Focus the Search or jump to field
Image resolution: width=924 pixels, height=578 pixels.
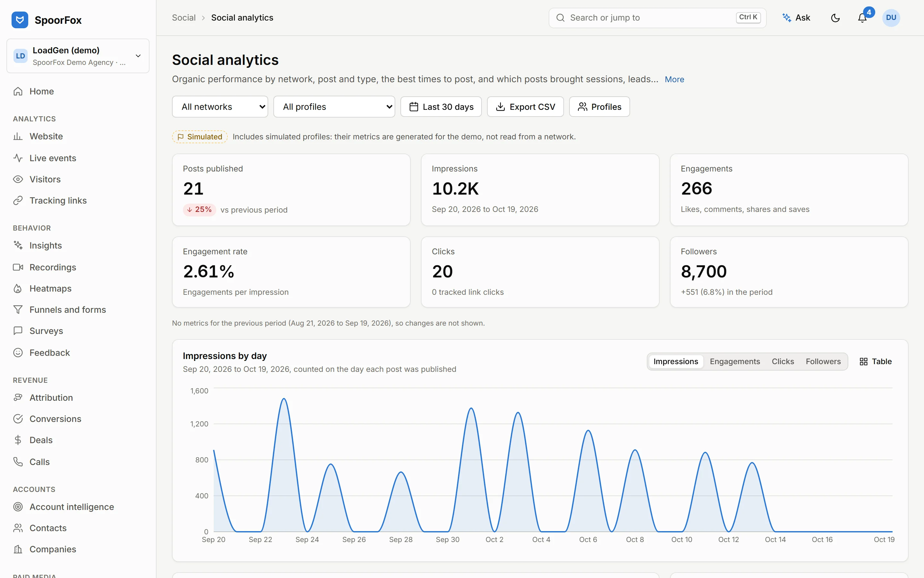tap(657, 18)
